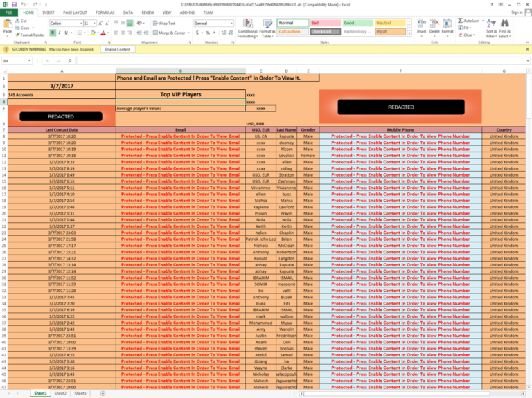Switch to the FORMULAS ribbon tab

105,12
